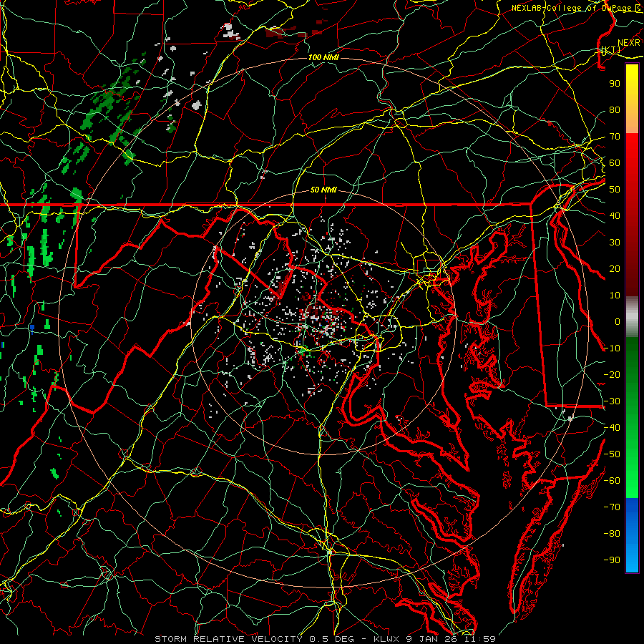Click the positive 30 value on the velocity scale
This screenshot has width=644, height=644.
[x=615, y=243]
